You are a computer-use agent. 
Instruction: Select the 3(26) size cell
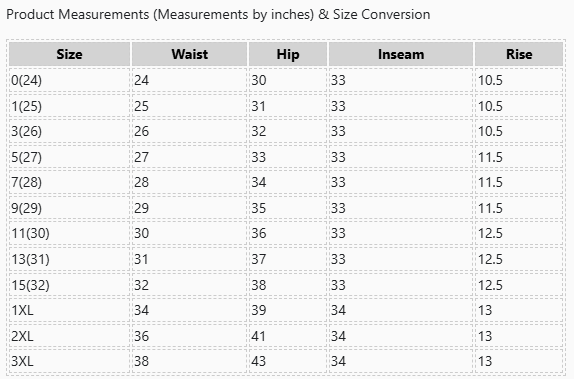coord(70,131)
